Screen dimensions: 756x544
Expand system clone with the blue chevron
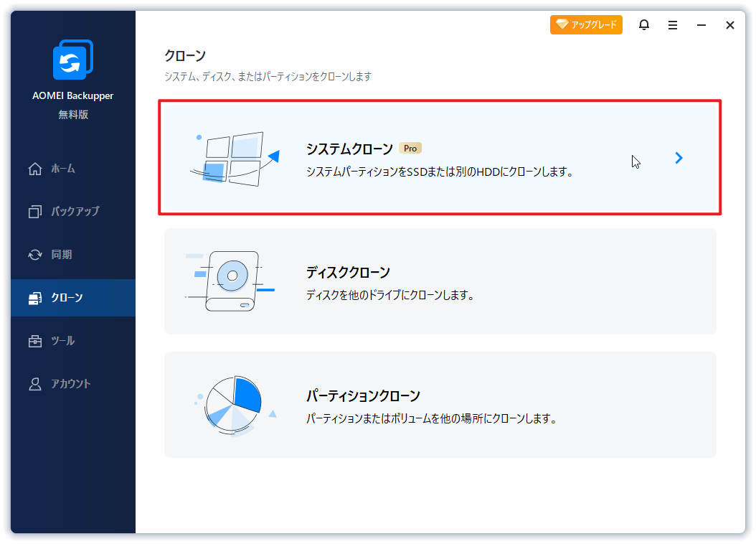point(679,158)
